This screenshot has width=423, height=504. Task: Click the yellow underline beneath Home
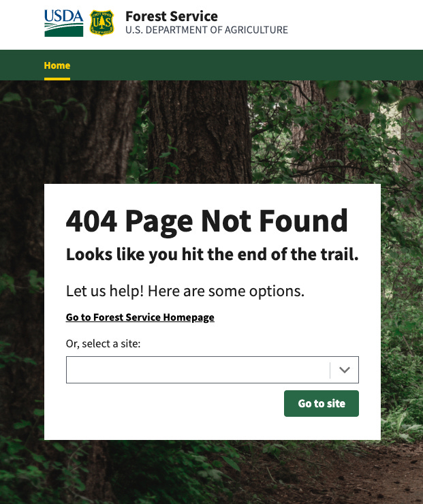coord(57,79)
